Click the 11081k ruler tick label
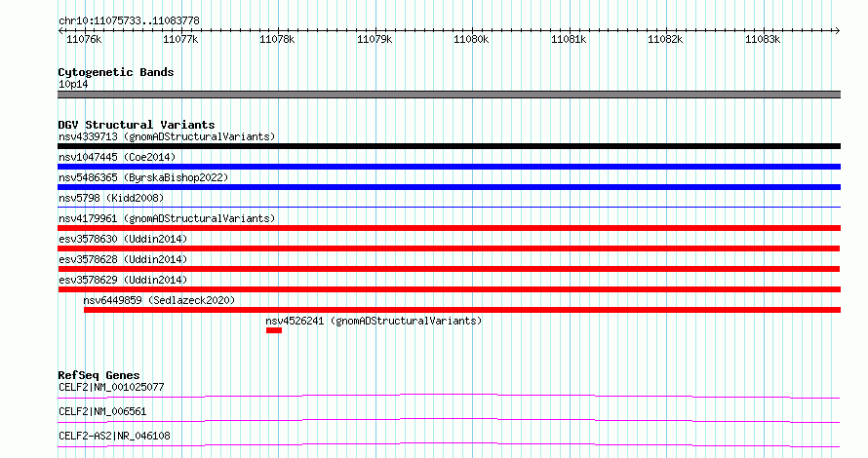The image size is (868, 458). 569,40
